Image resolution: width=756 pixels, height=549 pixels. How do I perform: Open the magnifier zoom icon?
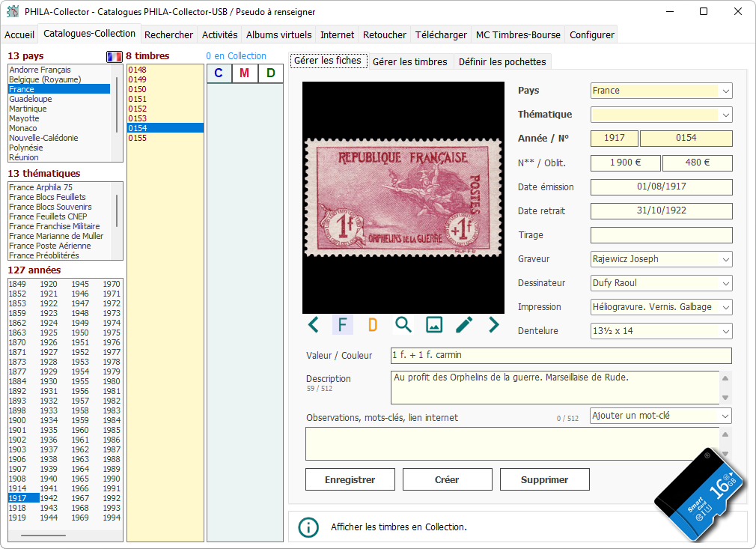(x=403, y=324)
